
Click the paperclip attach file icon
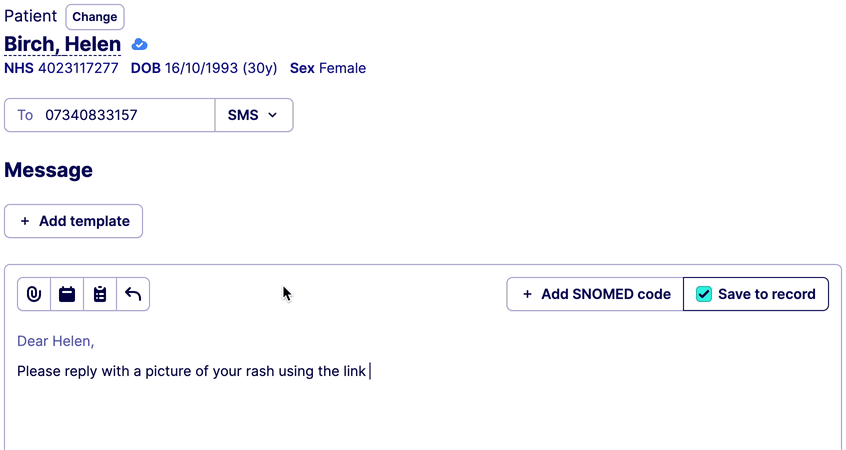click(34, 294)
